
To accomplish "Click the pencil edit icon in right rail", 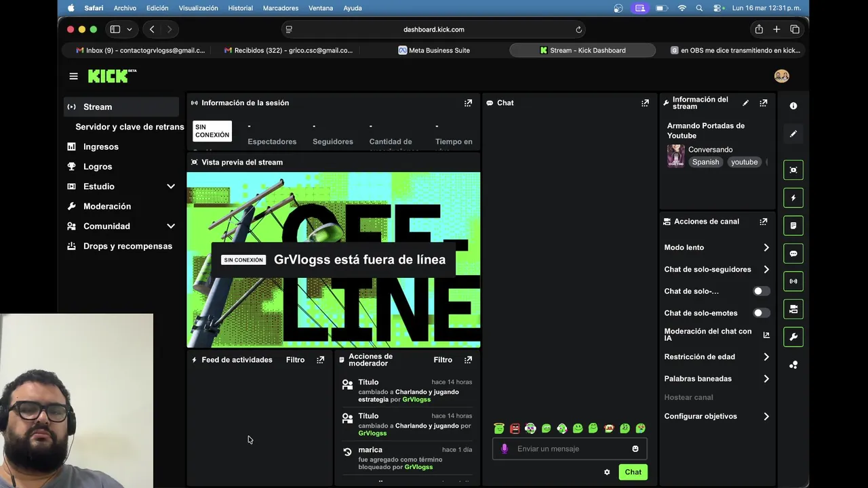I will [793, 134].
